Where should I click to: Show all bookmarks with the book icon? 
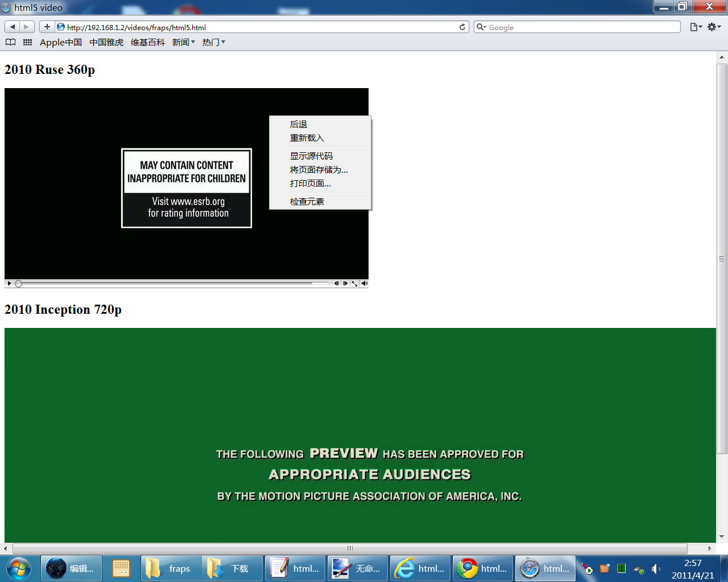[11, 42]
